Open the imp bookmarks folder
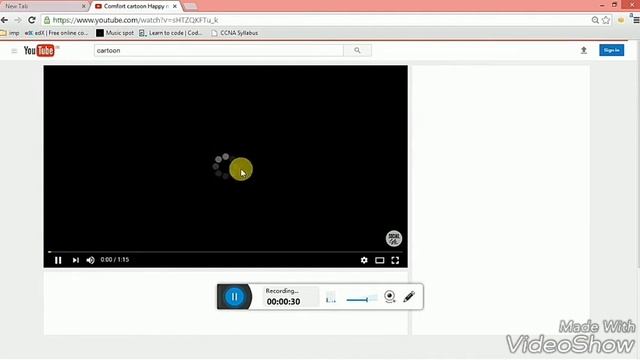Viewport: 640px width, 360px height. pos(10,33)
